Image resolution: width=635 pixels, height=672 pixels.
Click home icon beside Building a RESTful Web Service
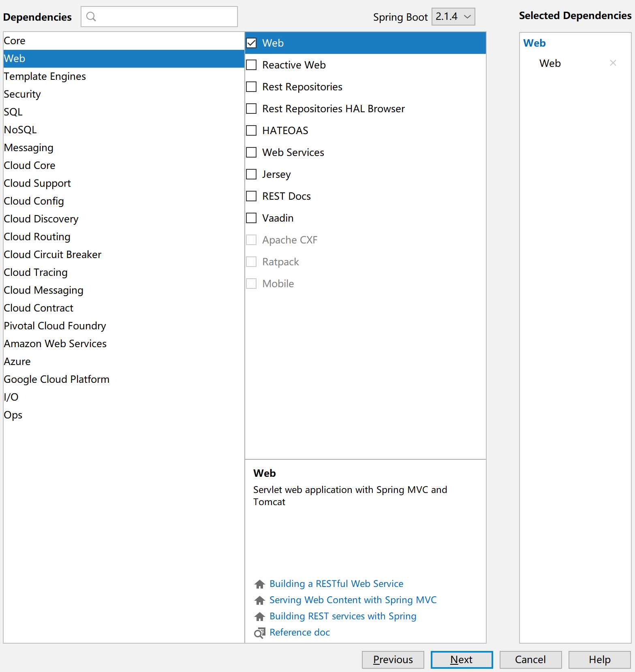click(259, 584)
